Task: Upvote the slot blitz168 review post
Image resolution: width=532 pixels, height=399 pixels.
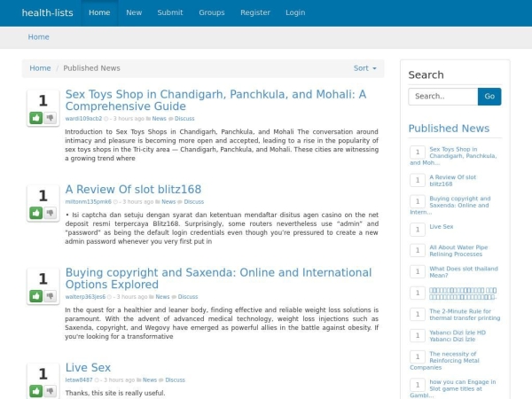Action: pos(36,213)
